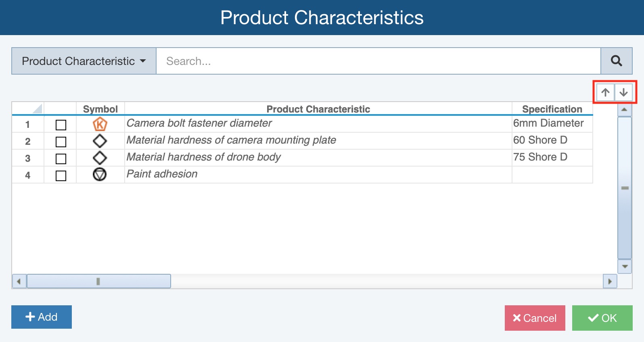
Task: Click the table select-all corner triangle
Action: 37,108
